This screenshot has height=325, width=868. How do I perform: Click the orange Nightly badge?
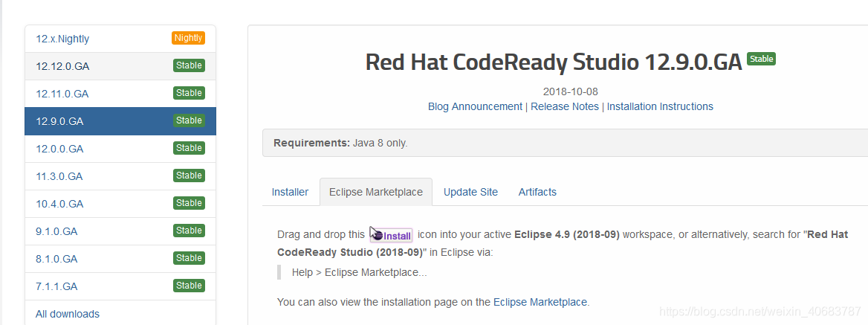point(188,38)
